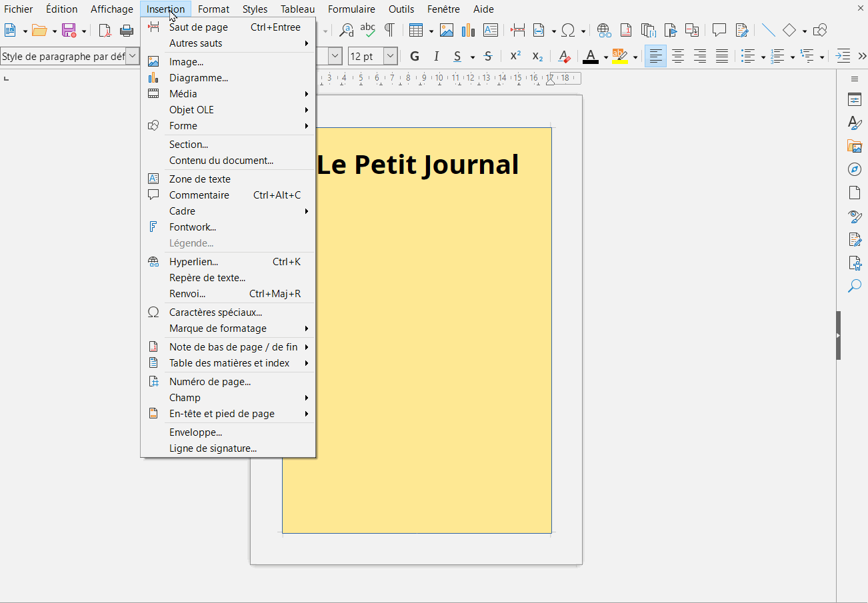
Task: Click the superscript icon
Action: (x=515, y=57)
